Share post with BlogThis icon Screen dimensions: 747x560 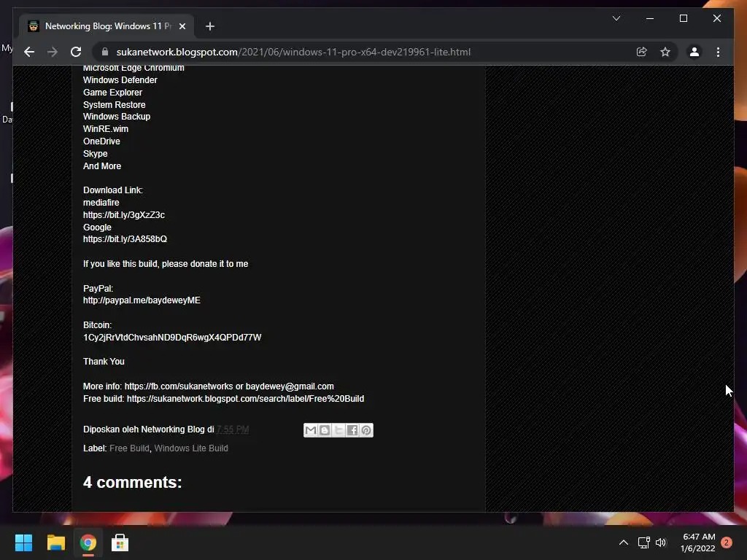(x=325, y=430)
